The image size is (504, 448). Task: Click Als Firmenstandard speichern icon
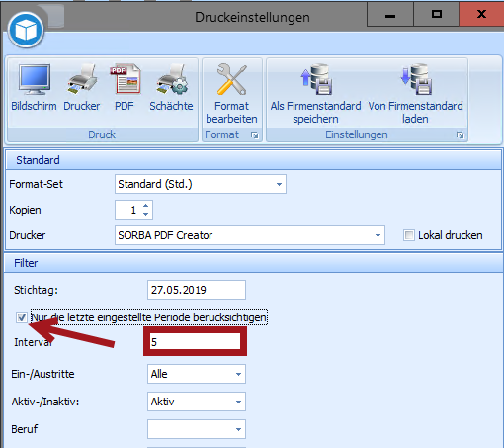316,79
